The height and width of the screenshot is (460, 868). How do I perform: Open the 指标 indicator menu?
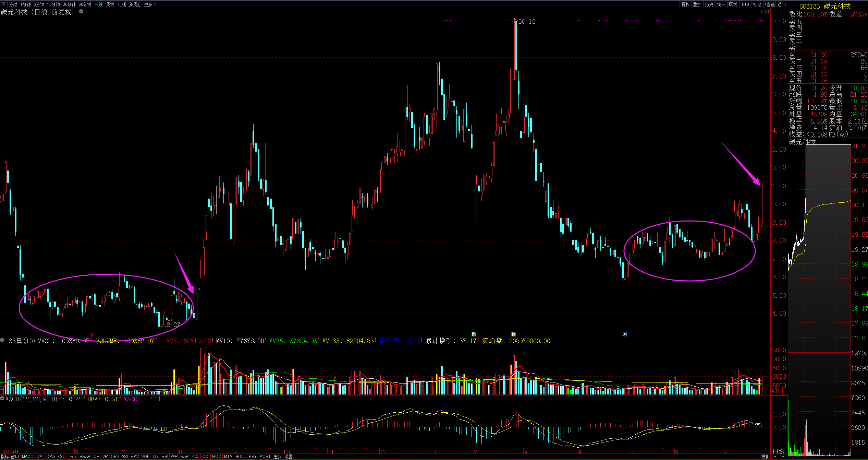(x=4, y=457)
